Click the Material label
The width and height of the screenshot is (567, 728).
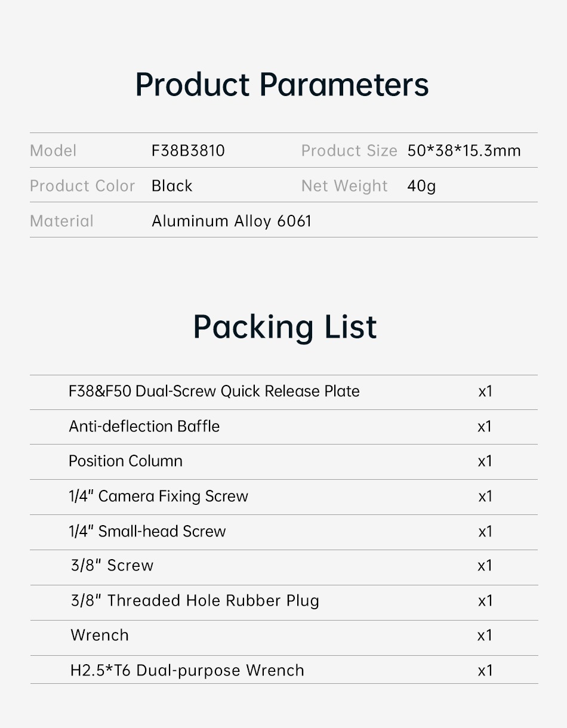click(61, 221)
